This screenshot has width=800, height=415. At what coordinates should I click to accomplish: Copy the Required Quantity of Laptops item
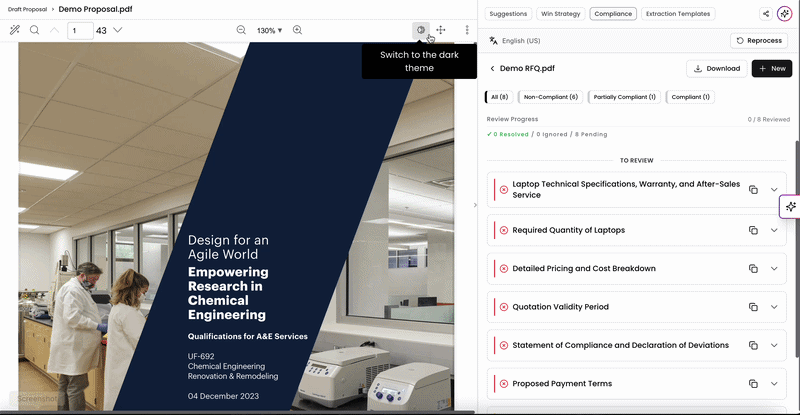click(753, 230)
